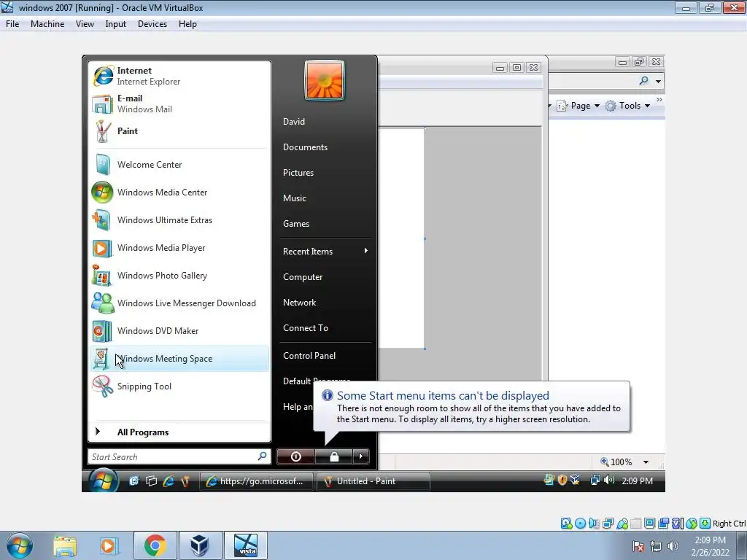Click guest tray security shield alert

pos(562,480)
